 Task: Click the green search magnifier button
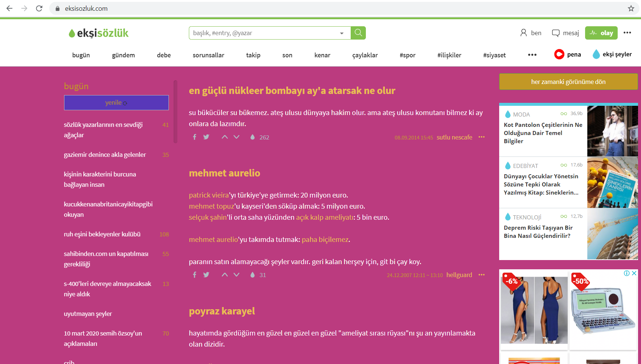point(358,33)
